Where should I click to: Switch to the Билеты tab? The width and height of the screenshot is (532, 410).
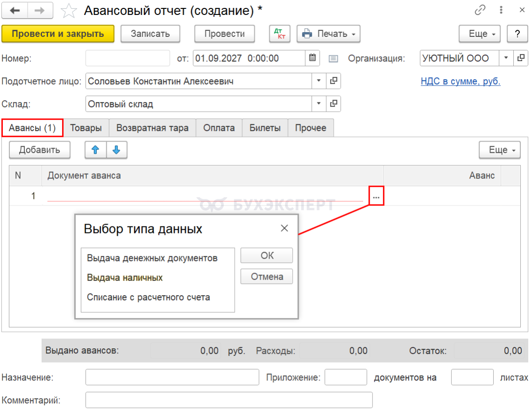click(265, 128)
